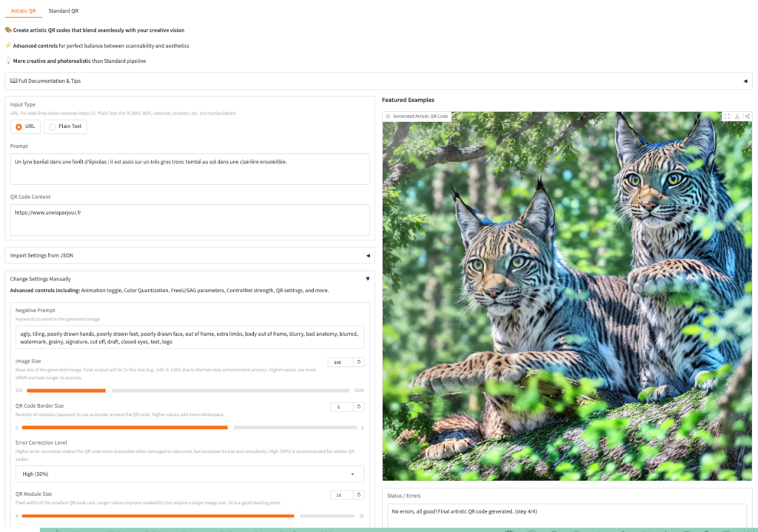Screen dimensions: 758x532
Task: Switch to the Standard QR tab
Action: coord(63,11)
